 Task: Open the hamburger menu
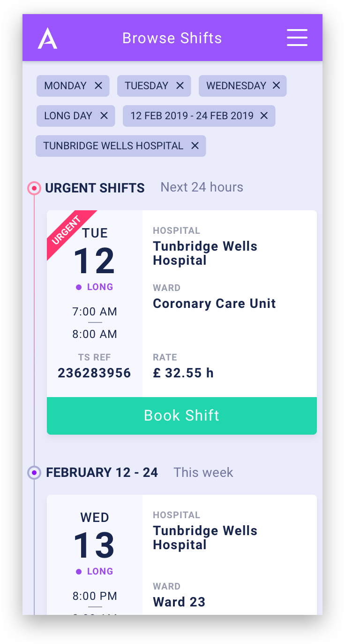pyautogui.click(x=297, y=38)
